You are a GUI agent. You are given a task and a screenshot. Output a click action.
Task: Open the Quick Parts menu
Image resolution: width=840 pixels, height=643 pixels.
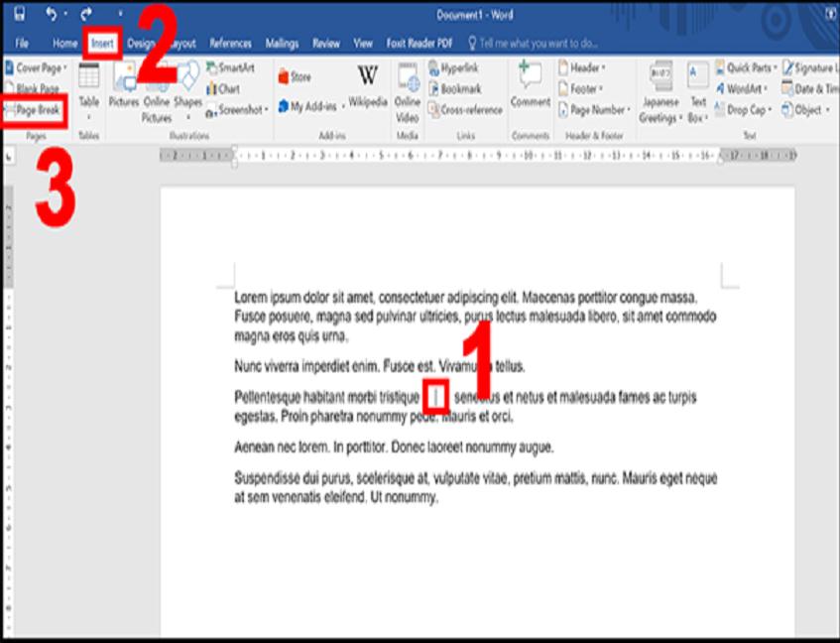pyautogui.click(x=746, y=68)
